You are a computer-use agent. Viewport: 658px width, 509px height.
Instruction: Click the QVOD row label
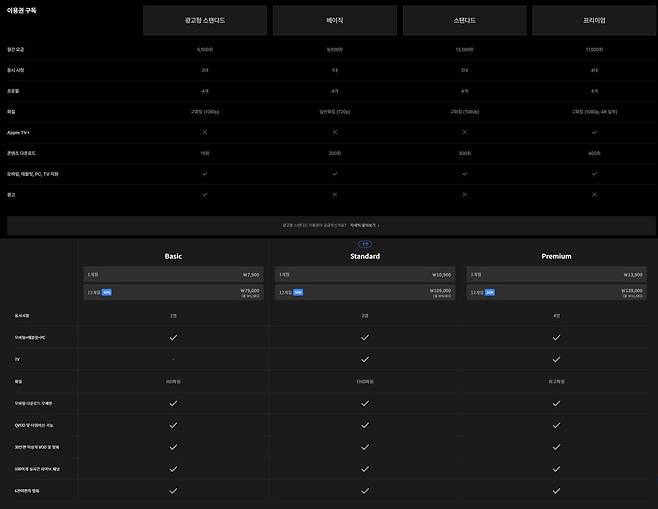point(34,425)
